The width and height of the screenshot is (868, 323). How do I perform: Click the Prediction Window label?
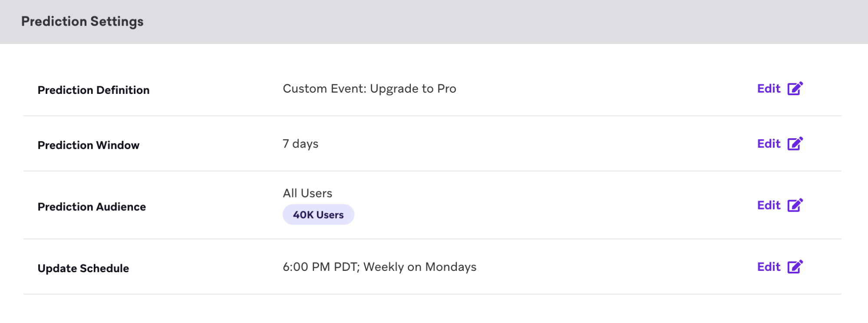[89, 145]
